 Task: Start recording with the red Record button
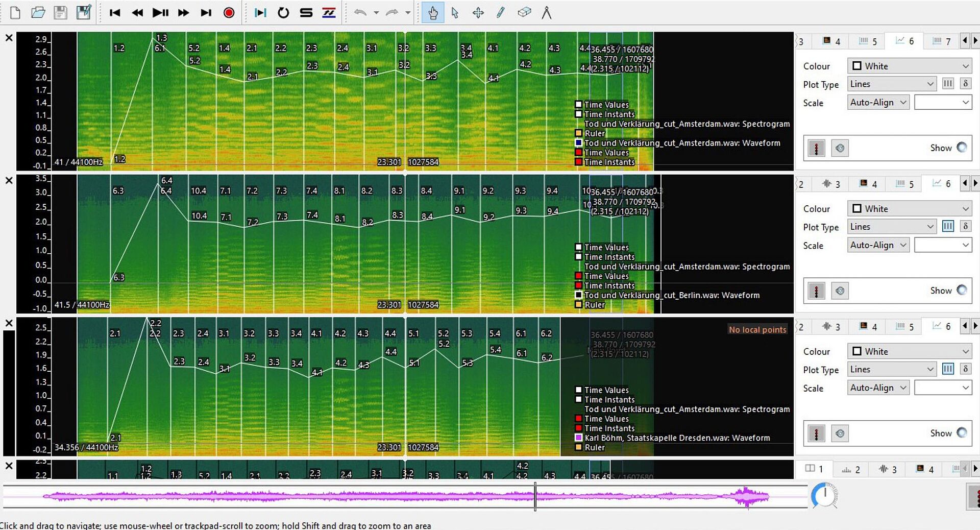[x=229, y=13]
